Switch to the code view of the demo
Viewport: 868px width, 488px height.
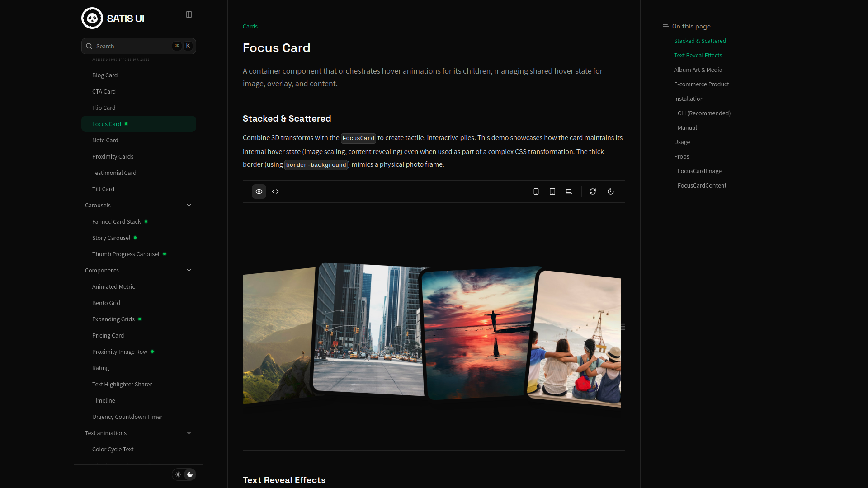(x=275, y=192)
